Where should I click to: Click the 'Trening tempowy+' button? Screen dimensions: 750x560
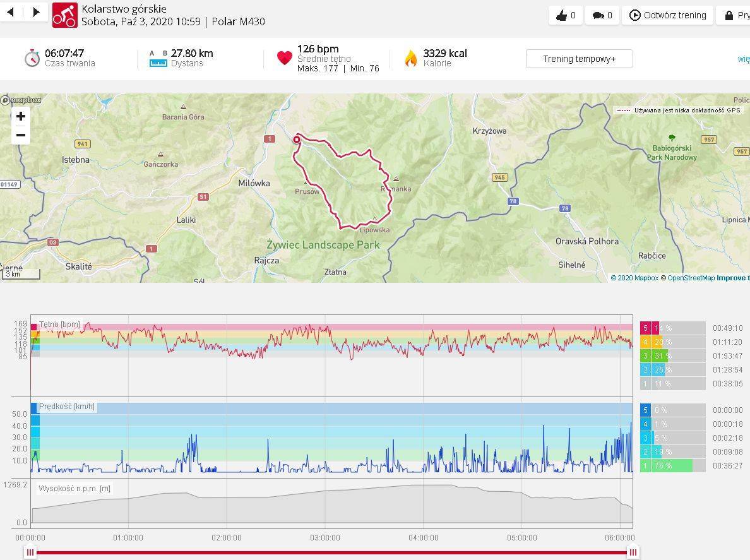click(x=579, y=59)
